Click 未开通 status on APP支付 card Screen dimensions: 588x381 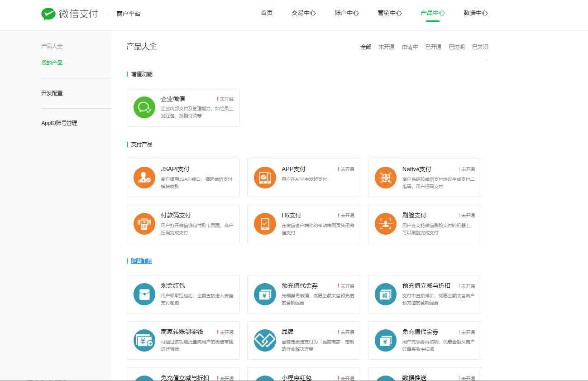pos(346,169)
